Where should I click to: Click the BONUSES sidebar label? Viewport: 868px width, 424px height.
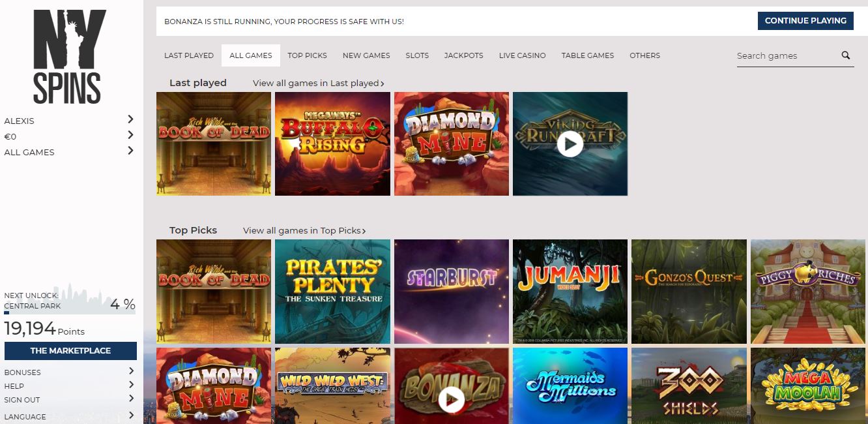(x=22, y=372)
